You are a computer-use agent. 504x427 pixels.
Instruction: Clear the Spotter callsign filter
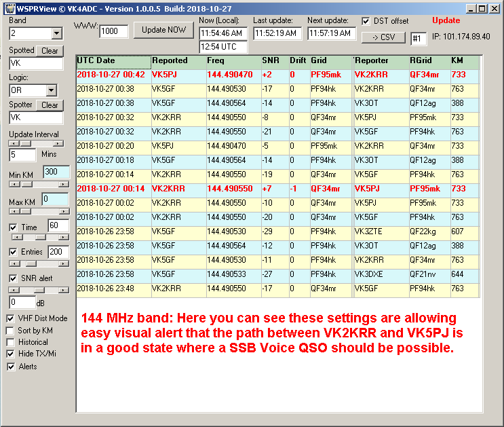(x=50, y=105)
